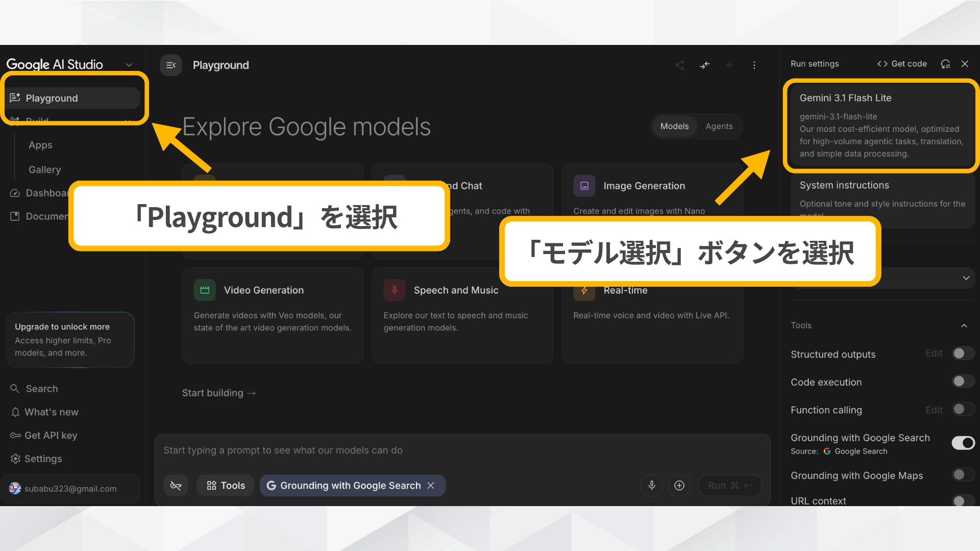Click the Tools button in prompt bar
980x551 pixels.
226,485
